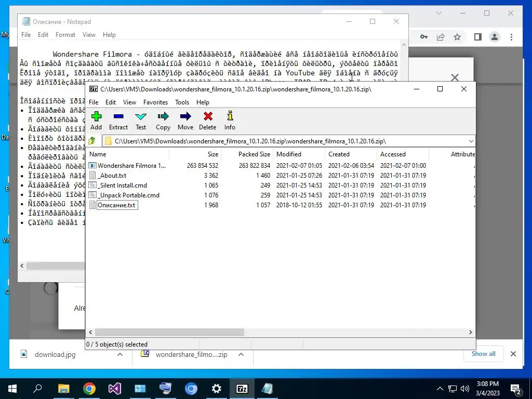Viewport: 532px width, 399px height.
Task: Open Notepad View menu
Action: click(x=89, y=35)
